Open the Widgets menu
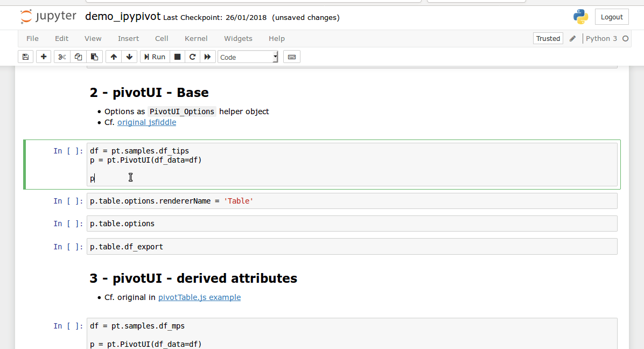 pos(238,38)
